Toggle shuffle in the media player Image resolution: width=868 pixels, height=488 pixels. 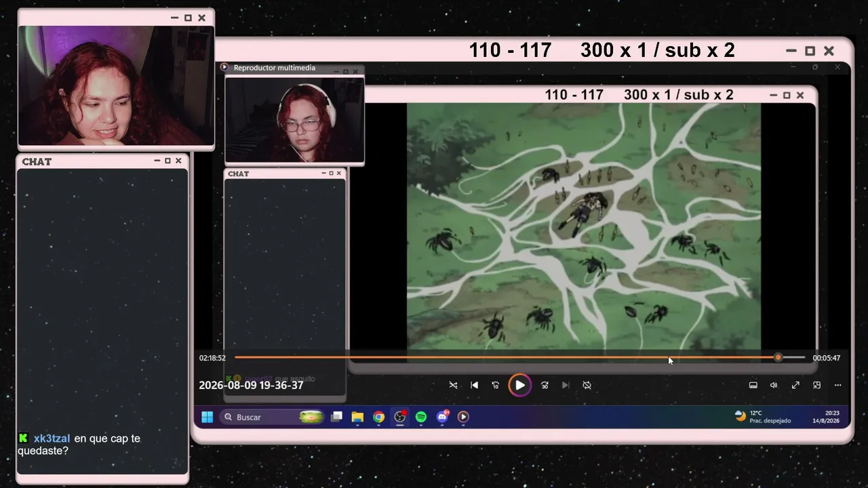[x=453, y=385]
